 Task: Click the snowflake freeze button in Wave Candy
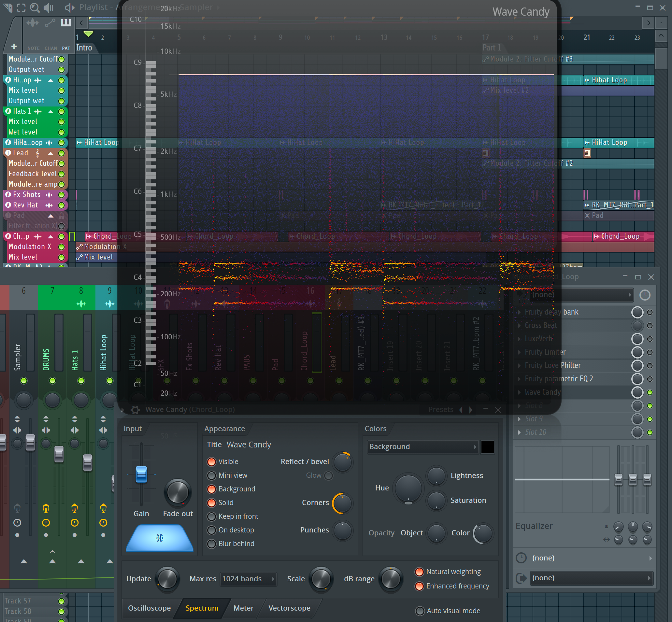tap(160, 538)
